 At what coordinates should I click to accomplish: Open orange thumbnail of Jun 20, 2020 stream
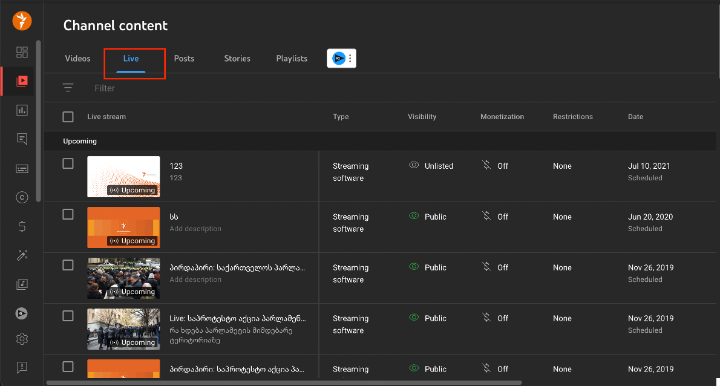point(124,227)
